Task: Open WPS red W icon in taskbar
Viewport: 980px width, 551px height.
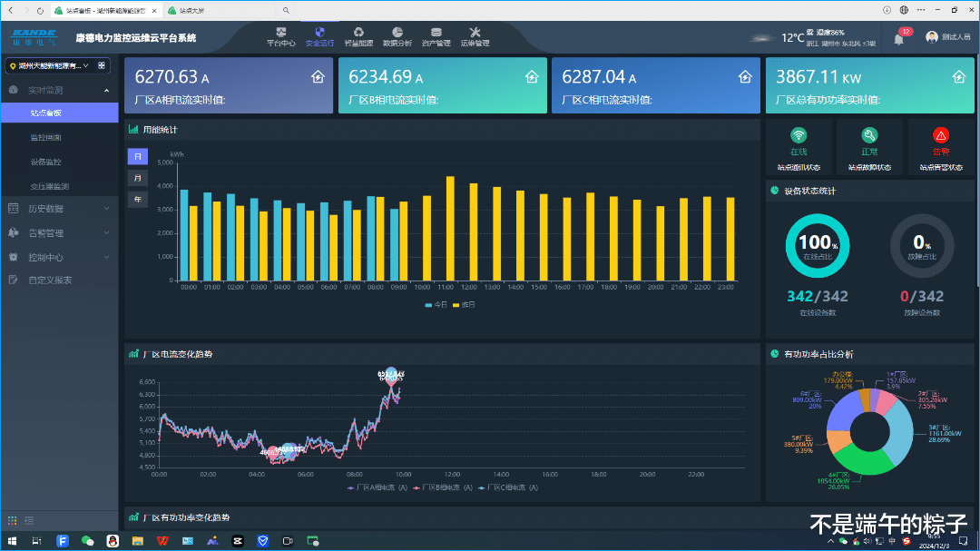Action: [x=162, y=541]
